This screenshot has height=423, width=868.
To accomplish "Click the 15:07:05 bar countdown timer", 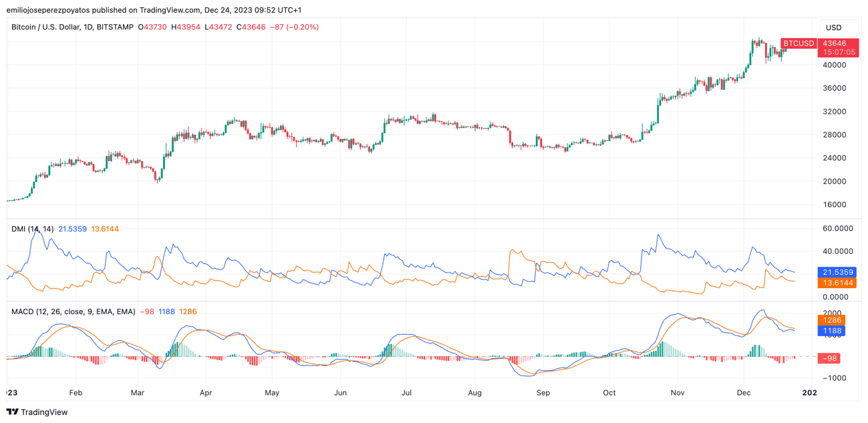I will [839, 52].
